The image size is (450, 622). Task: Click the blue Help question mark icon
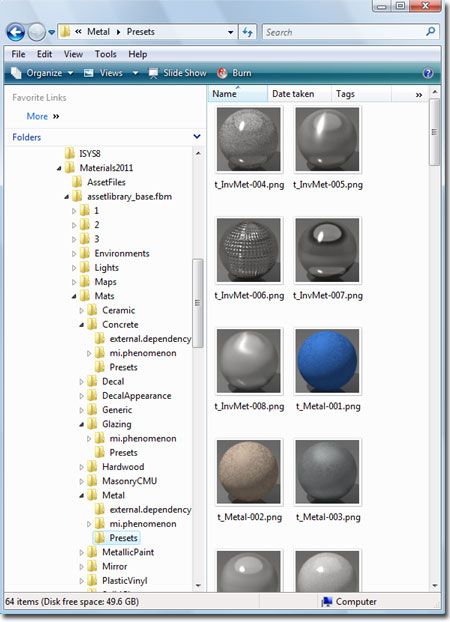[428, 73]
